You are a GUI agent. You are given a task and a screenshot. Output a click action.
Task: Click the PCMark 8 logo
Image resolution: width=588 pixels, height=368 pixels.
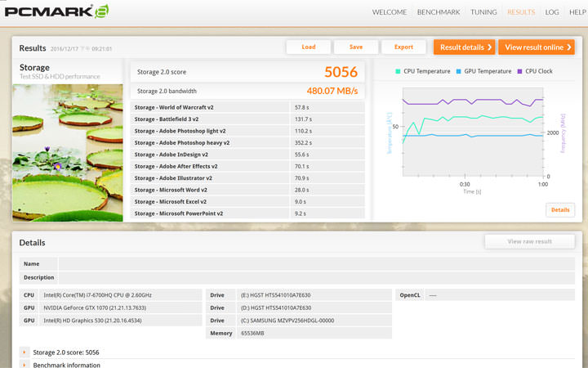[x=56, y=11]
